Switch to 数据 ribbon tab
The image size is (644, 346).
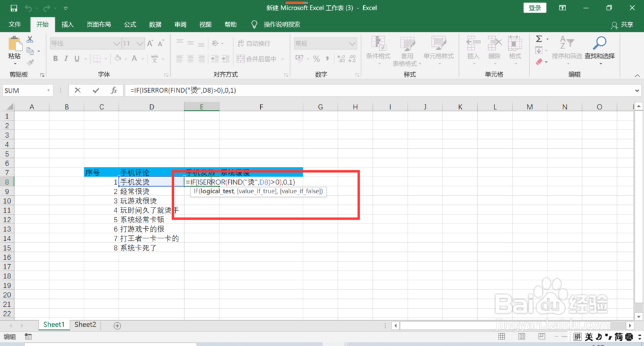[155, 24]
